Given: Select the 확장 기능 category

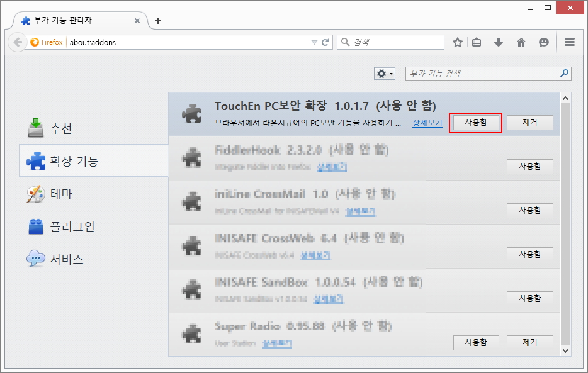Looking at the screenshot, I should (x=94, y=160).
